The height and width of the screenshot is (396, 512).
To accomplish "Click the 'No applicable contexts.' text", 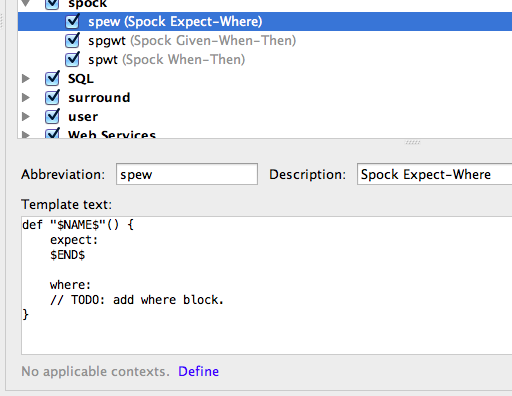I will coord(96,371).
